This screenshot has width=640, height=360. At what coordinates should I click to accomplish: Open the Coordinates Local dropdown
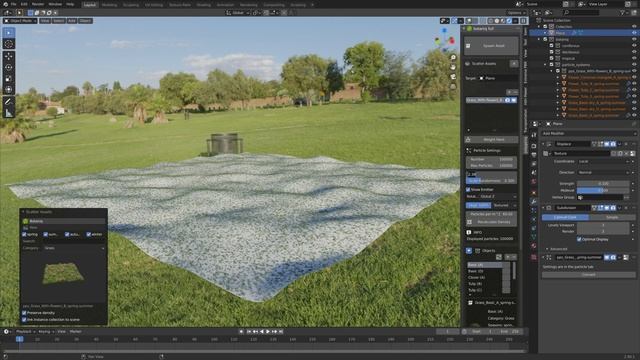pyautogui.click(x=604, y=162)
